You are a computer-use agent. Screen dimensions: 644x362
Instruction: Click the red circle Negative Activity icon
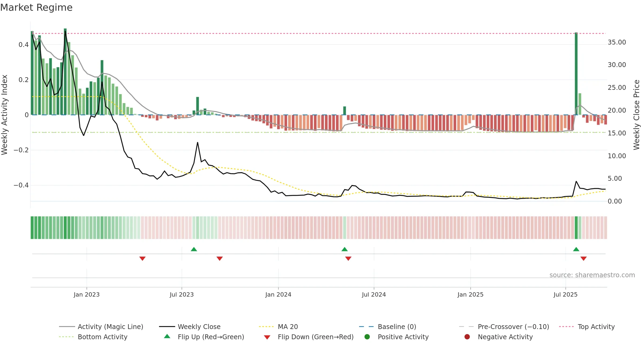pos(467,337)
